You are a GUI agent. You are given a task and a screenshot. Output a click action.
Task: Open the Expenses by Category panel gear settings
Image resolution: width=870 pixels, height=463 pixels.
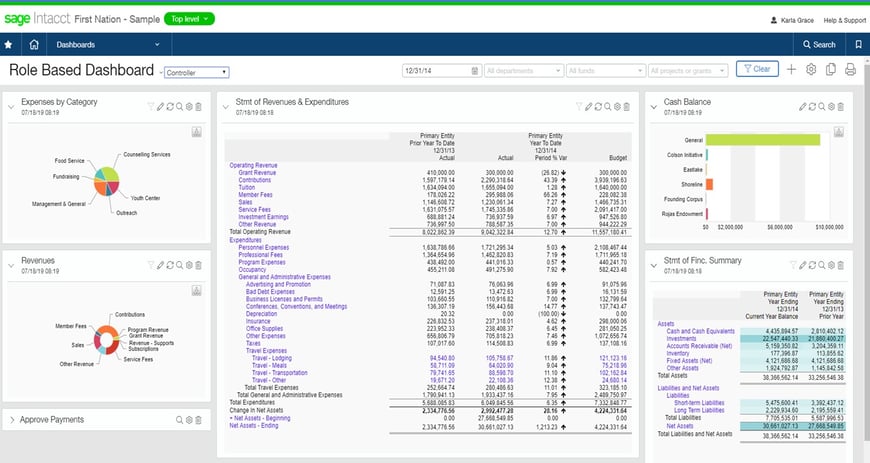pos(189,107)
